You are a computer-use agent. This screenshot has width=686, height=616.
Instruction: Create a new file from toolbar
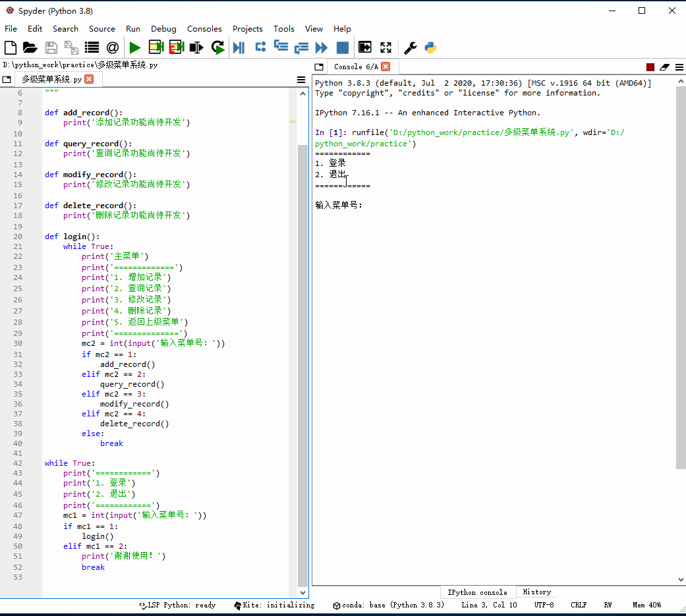(11, 47)
